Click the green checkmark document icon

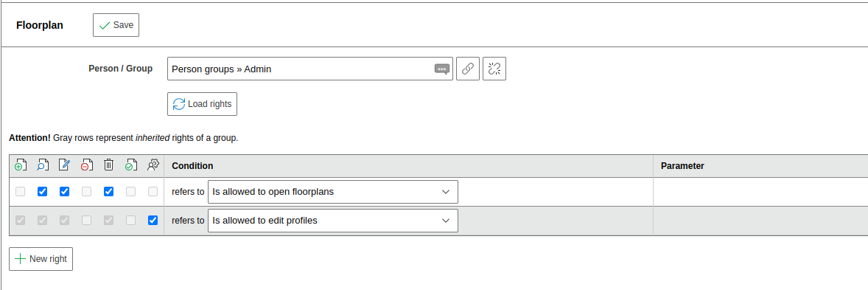click(131, 165)
